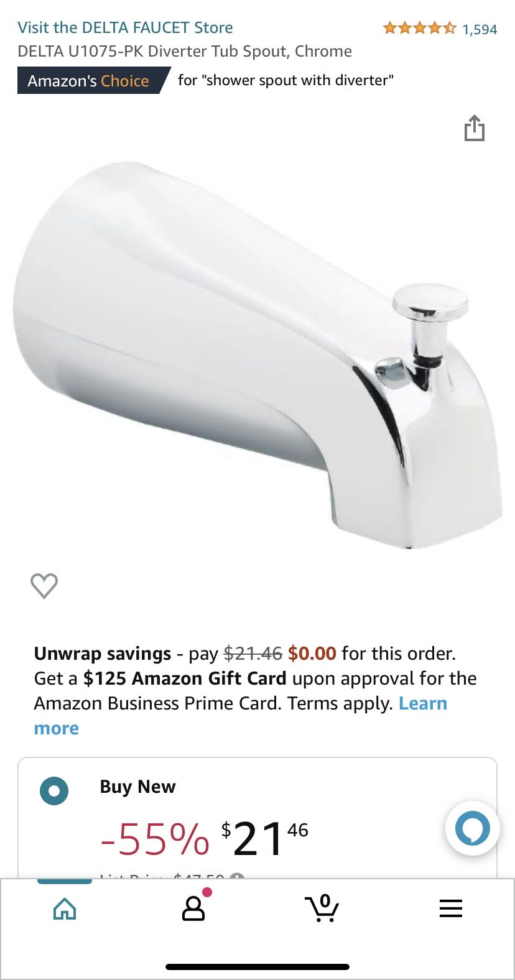Add item to wishlist with heart icon
Image resolution: width=515 pixels, height=980 pixels.
(x=44, y=585)
